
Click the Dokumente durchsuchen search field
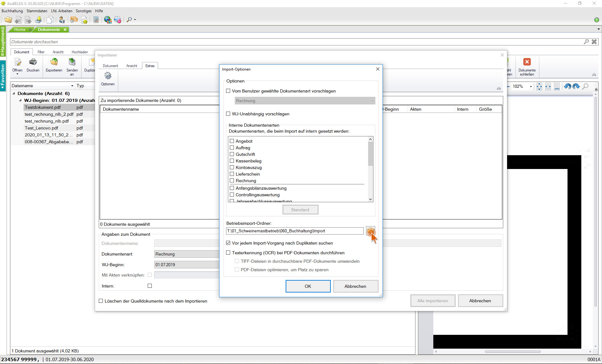click(x=296, y=42)
